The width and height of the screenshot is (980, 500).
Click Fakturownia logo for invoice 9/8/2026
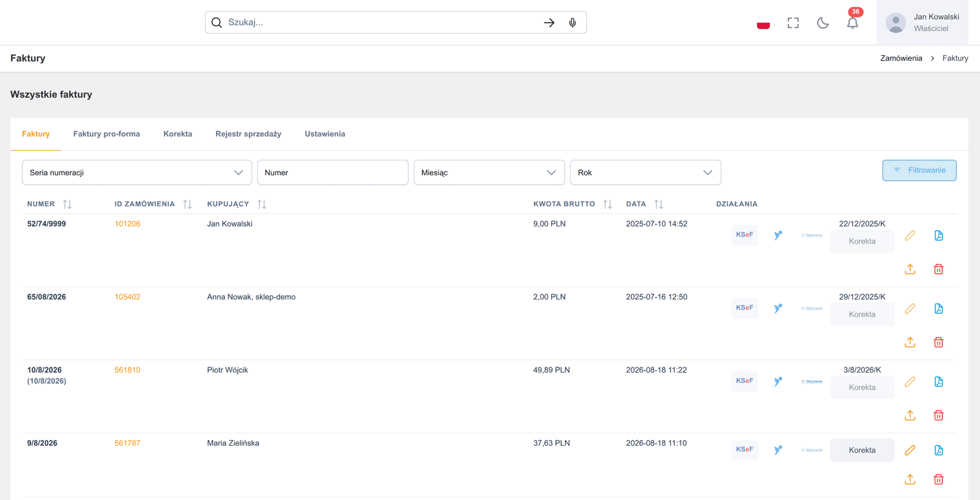tap(812, 450)
